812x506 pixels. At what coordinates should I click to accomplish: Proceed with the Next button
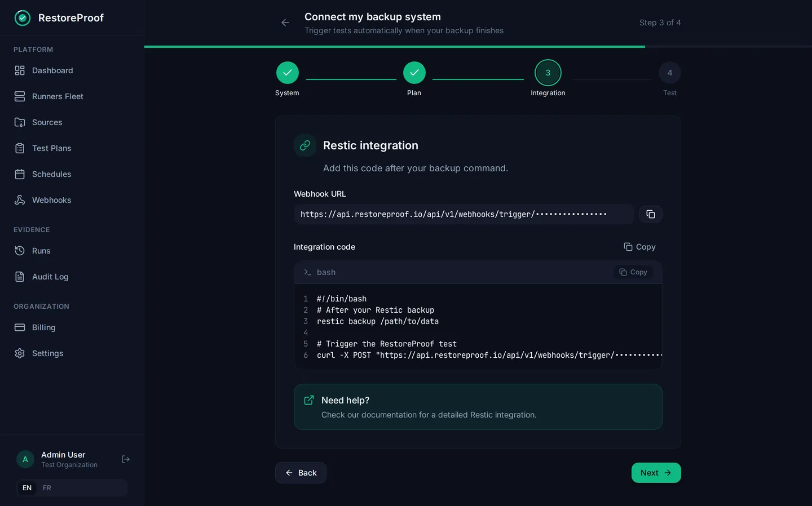(656, 473)
